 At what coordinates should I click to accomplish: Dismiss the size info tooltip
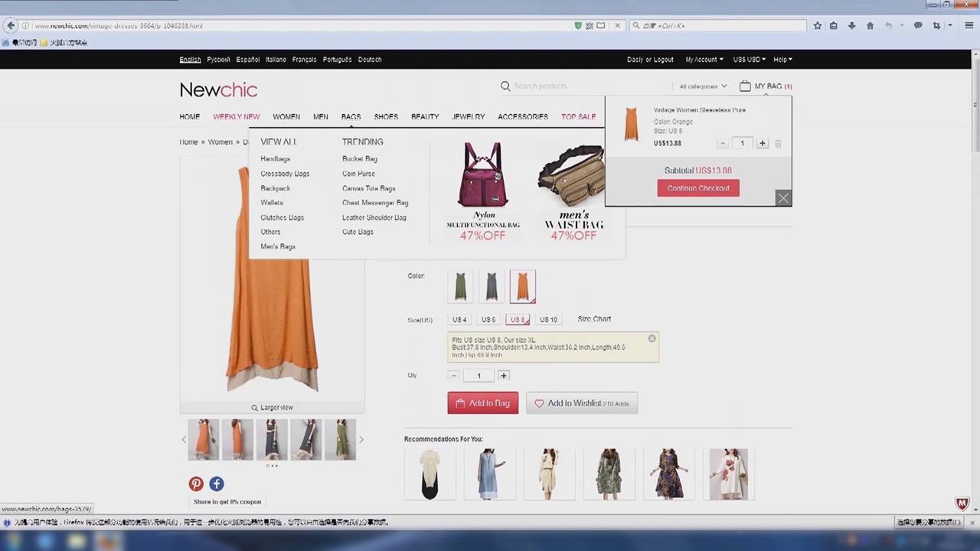point(652,338)
